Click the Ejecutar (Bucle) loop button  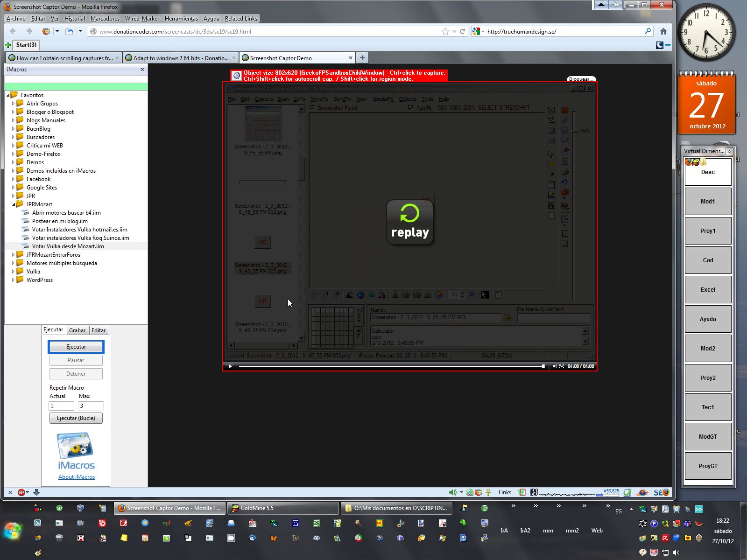76,418
